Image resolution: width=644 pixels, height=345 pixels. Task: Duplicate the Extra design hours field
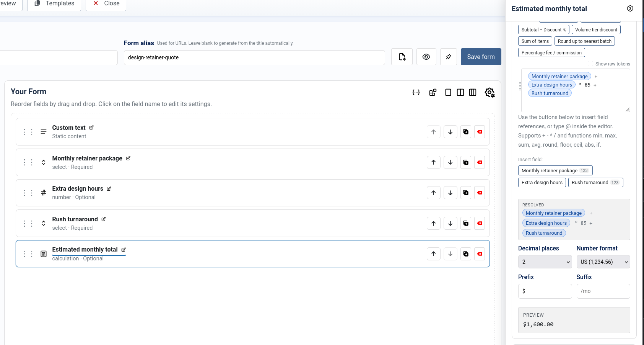466,193
